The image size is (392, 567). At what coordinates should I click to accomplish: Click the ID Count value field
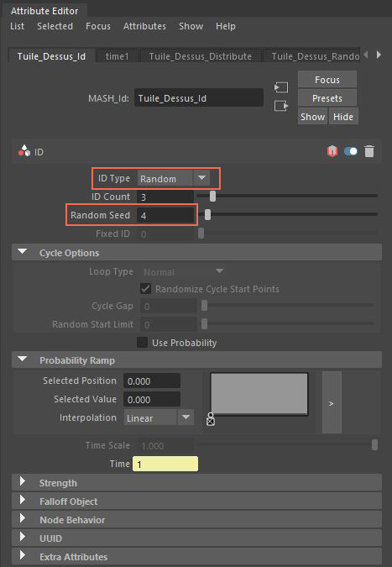165,197
